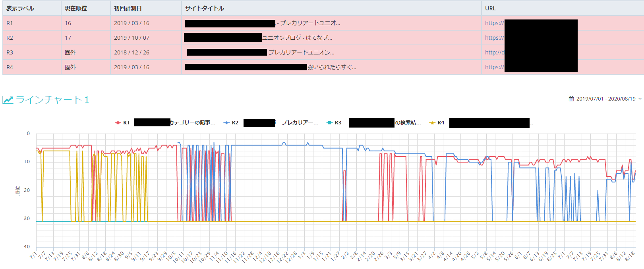Image resolution: width=644 pixels, height=269 pixels.
Task: Click the ラインチャート1 chart title
Action: coord(52,100)
